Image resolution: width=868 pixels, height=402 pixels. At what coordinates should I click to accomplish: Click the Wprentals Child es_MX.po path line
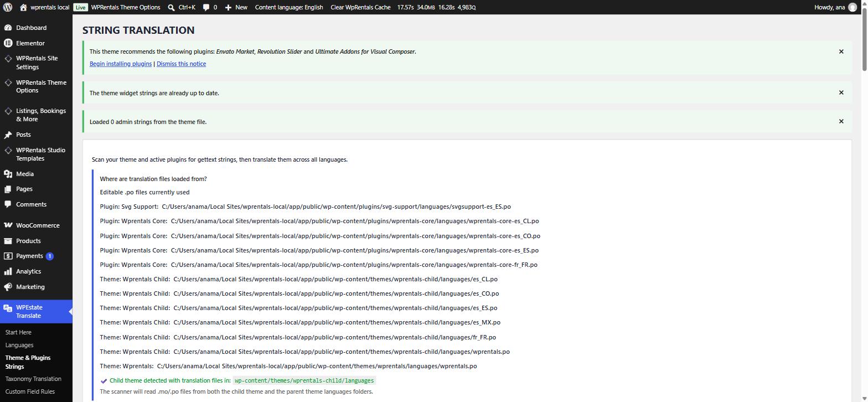(300, 322)
